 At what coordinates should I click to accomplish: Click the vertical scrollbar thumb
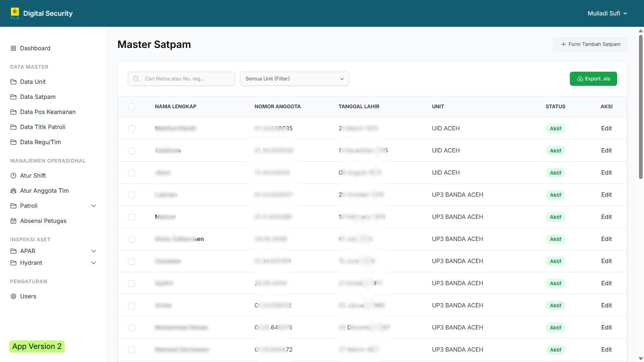(641, 106)
